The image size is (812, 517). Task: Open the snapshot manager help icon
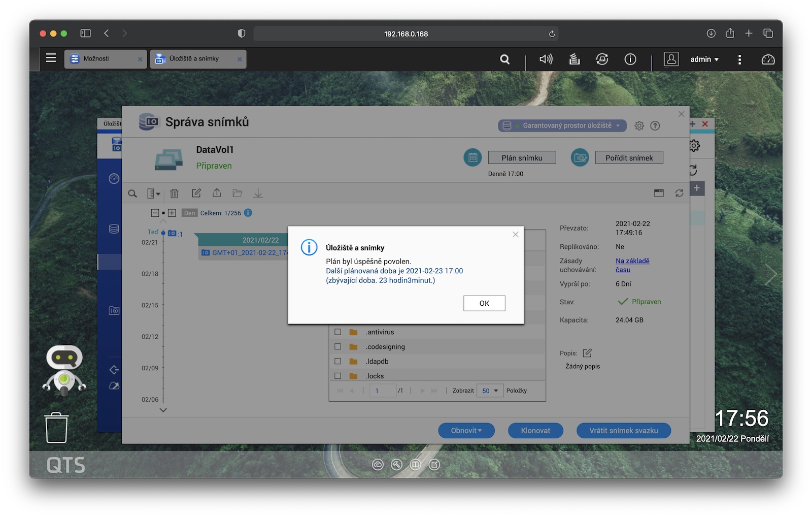tap(655, 125)
